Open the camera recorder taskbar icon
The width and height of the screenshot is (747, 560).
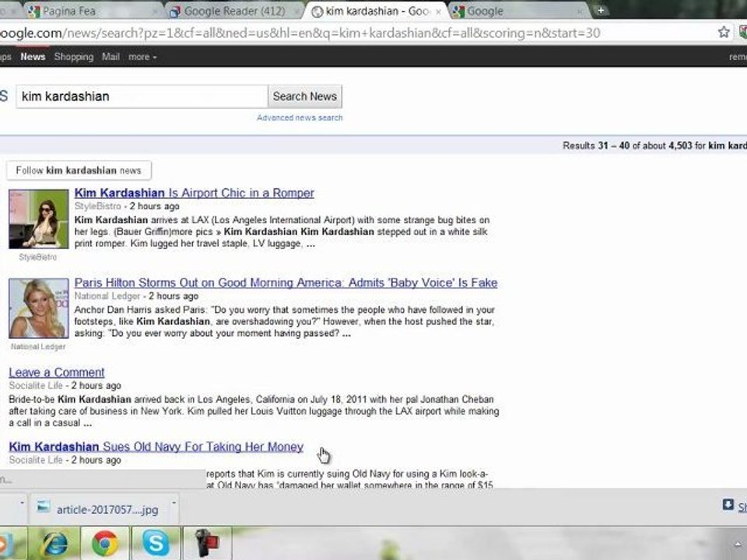(x=207, y=544)
